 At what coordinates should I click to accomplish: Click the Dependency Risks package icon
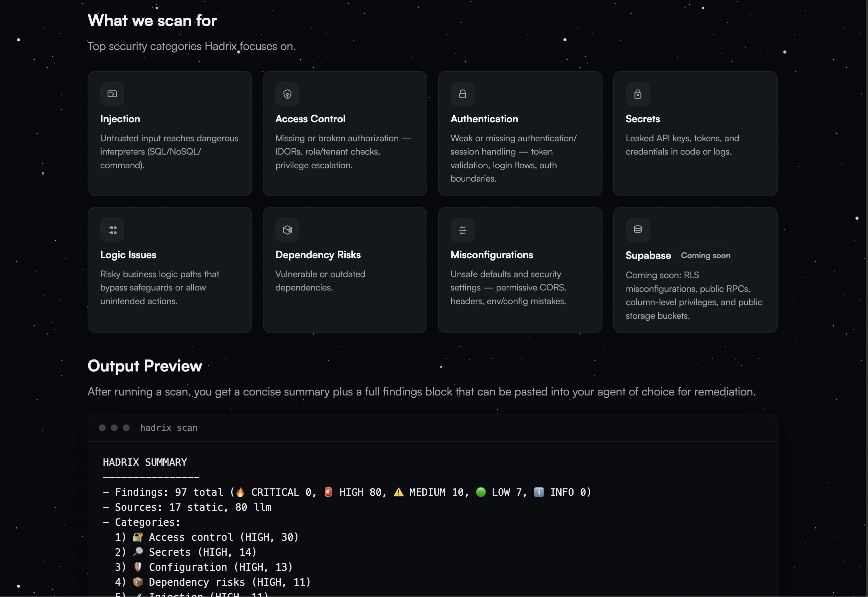click(x=287, y=230)
